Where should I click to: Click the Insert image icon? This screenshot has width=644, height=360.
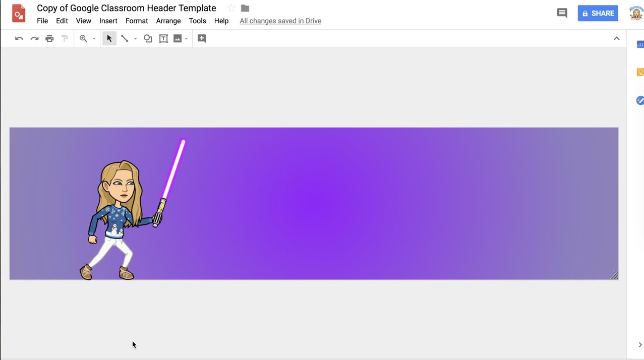coord(178,38)
